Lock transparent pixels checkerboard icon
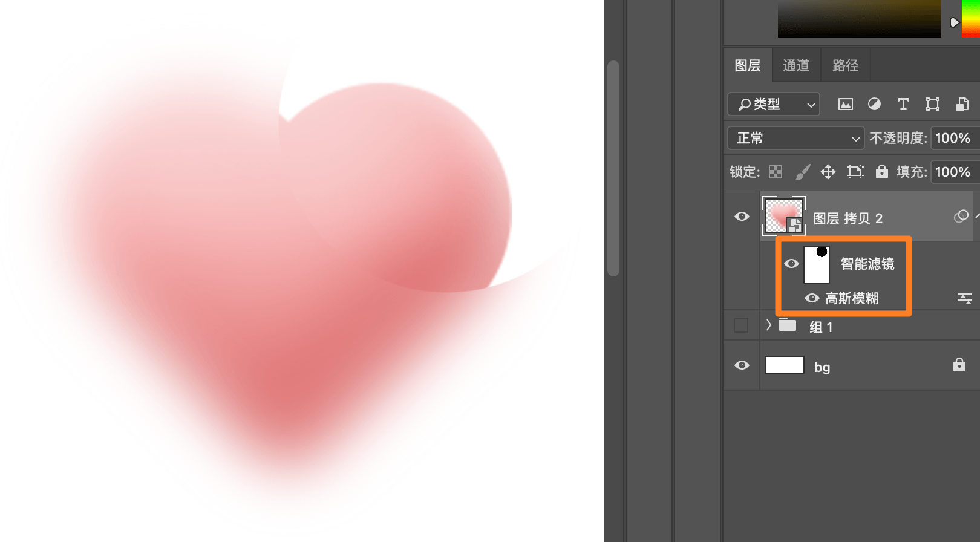 click(x=776, y=172)
